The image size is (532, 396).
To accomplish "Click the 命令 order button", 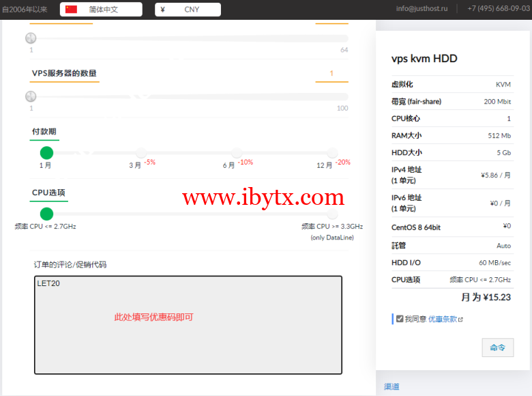I will coord(497,347).
